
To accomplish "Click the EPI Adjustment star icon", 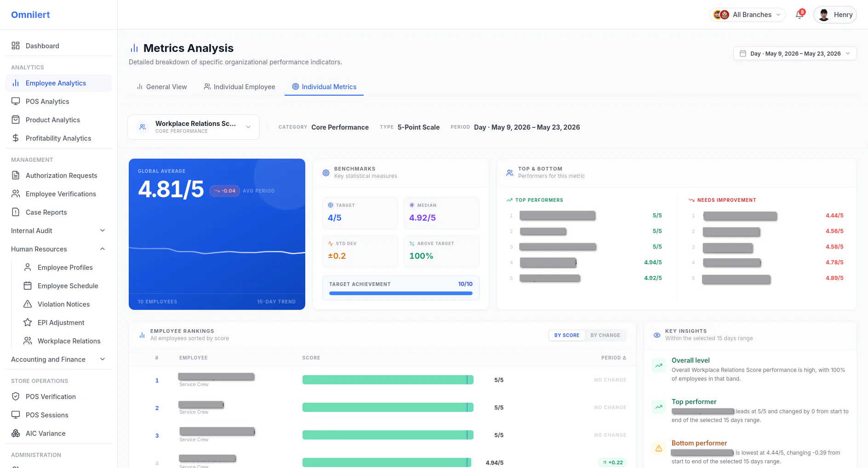I will pyautogui.click(x=28, y=322).
